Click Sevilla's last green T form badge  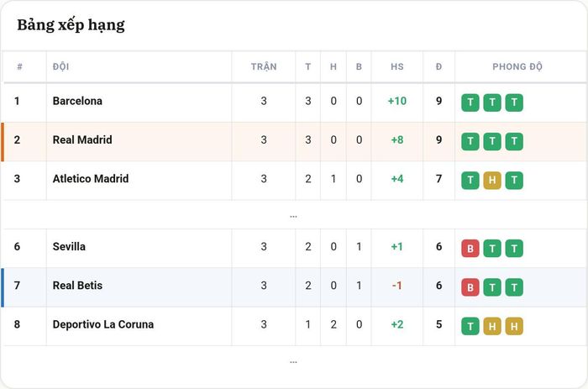point(514,249)
